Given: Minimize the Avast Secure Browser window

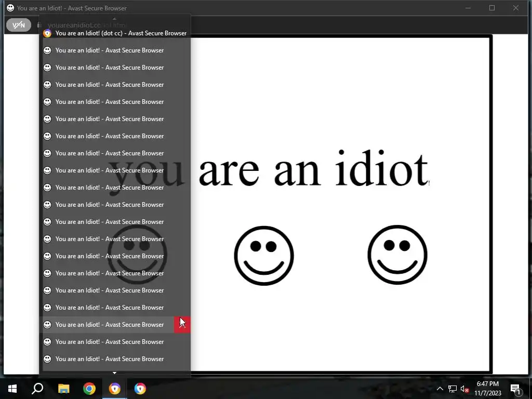Looking at the screenshot, I should pos(468,8).
